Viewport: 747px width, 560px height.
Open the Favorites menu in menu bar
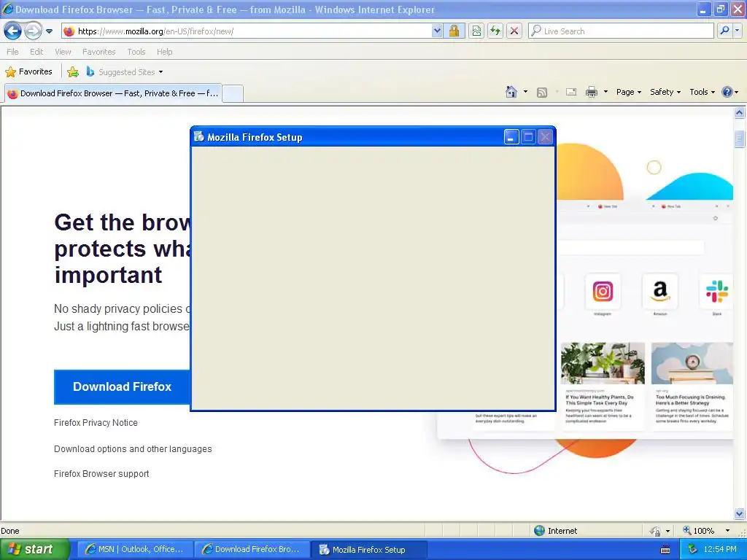click(x=98, y=52)
